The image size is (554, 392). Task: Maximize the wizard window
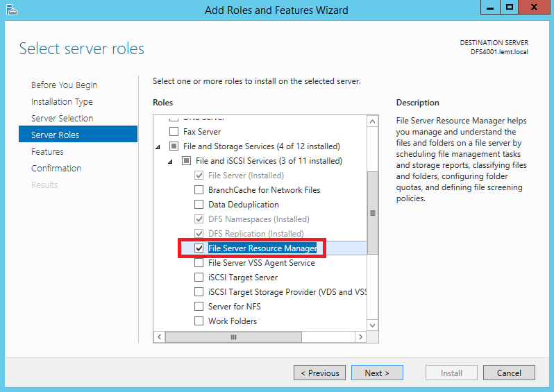pyautogui.click(x=509, y=7)
